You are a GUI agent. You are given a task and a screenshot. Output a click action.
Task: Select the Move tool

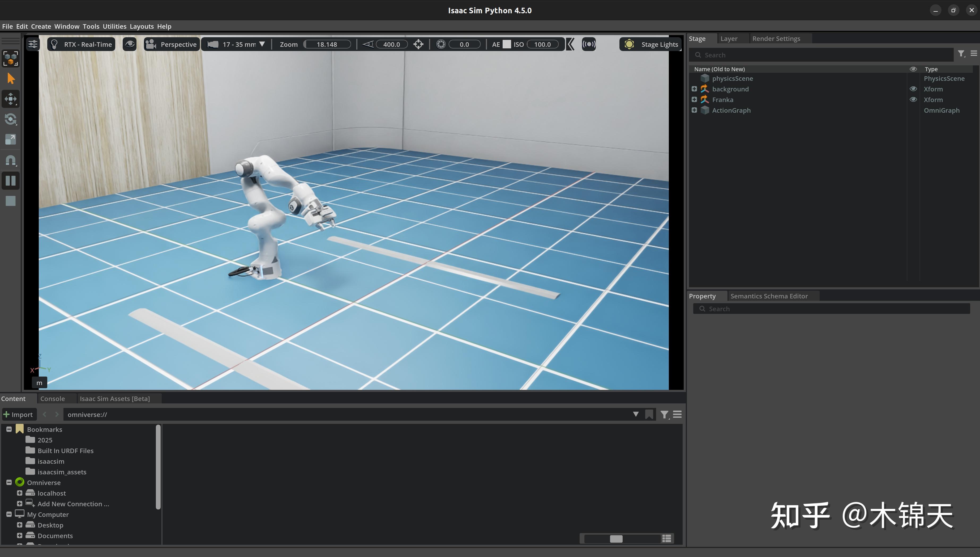(x=10, y=99)
